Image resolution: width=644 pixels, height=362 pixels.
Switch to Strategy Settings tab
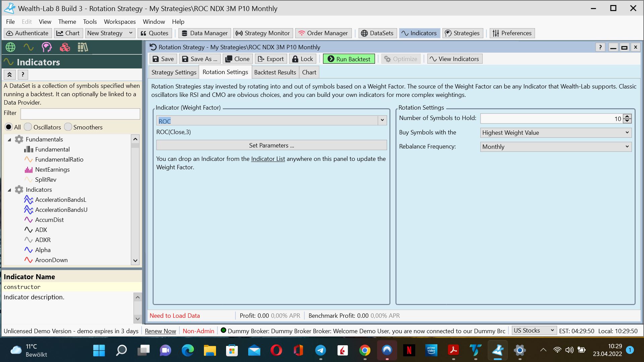pyautogui.click(x=174, y=72)
